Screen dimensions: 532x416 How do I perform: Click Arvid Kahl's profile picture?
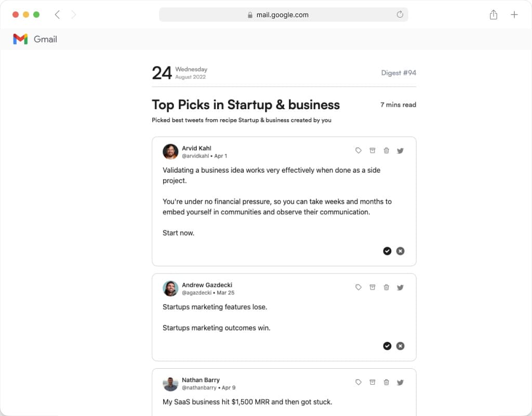pos(170,151)
